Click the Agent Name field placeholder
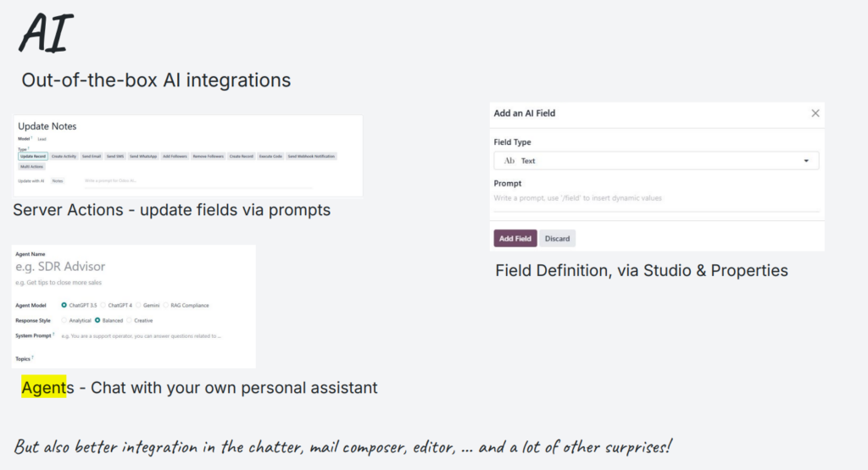 click(x=60, y=267)
